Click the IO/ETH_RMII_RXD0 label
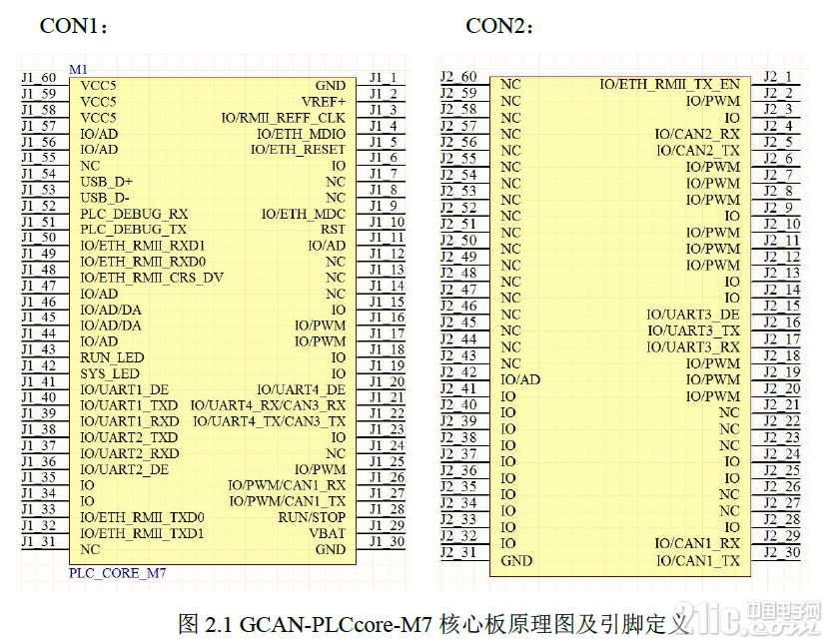The height and width of the screenshot is (644, 828). click(x=143, y=262)
